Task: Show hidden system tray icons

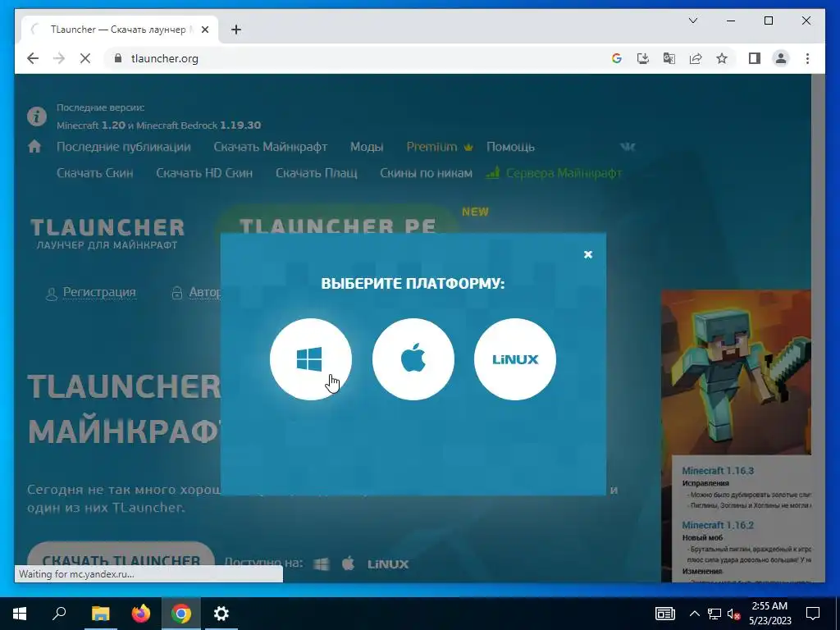Action: click(x=694, y=614)
